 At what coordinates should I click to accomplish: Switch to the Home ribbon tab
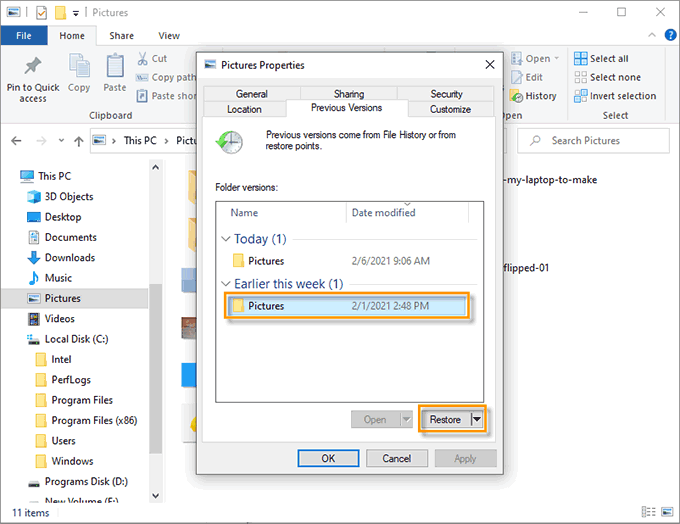(x=72, y=36)
